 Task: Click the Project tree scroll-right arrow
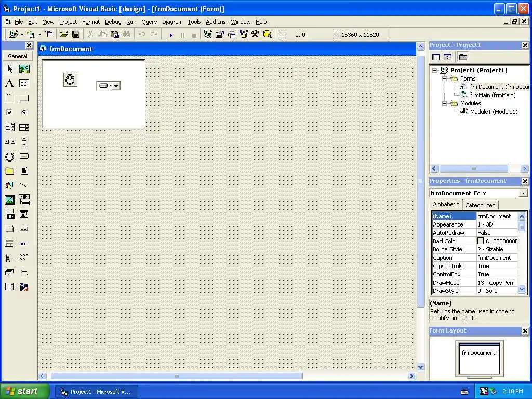tap(524, 169)
